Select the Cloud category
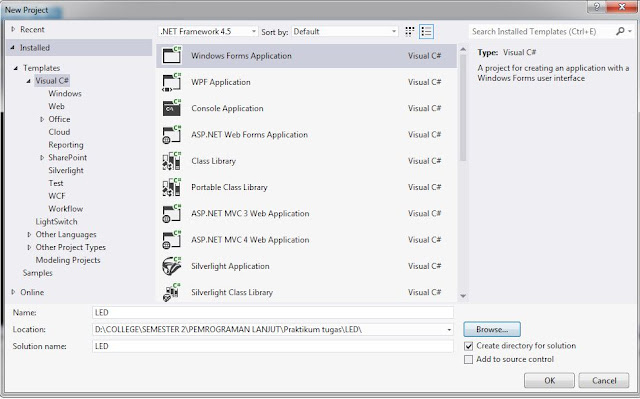Image resolution: width=640 pixels, height=399 pixels. click(59, 132)
